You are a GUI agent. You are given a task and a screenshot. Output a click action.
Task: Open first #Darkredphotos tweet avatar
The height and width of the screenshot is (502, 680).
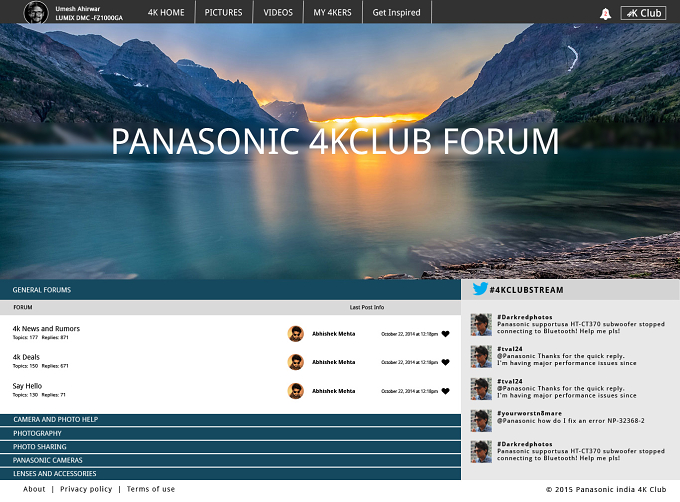481,325
